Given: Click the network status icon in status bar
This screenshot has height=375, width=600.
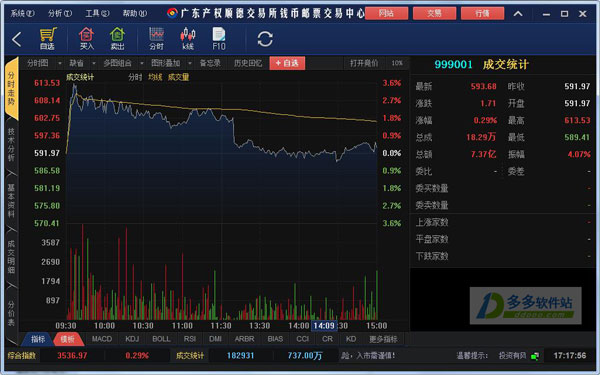Looking at the screenshot, I should (x=535, y=356).
